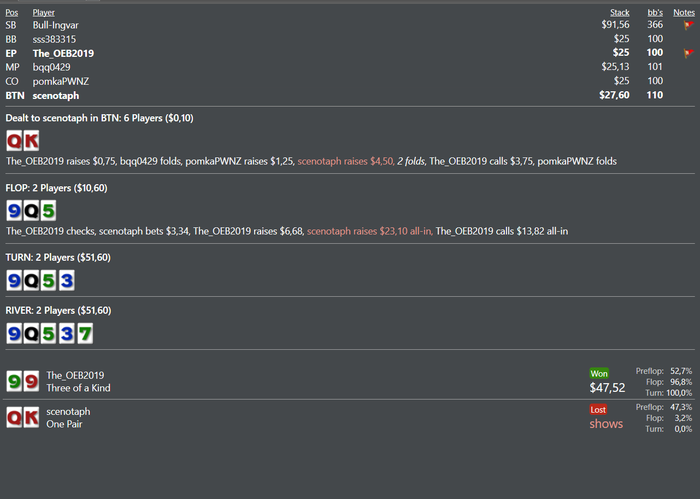Sort by the Stack column header
The image size is (700, 499).
coord(620,12)
